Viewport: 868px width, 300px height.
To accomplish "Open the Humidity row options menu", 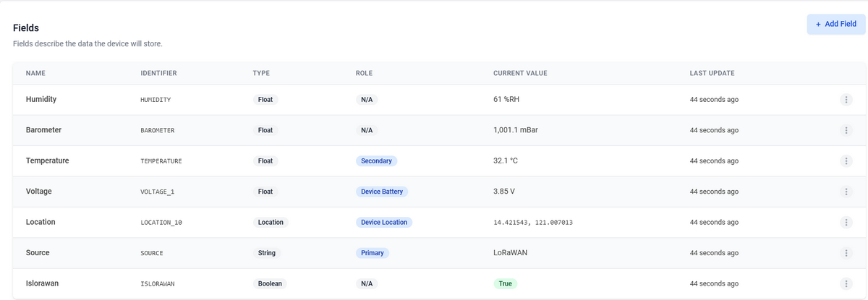I will point(846,100).
